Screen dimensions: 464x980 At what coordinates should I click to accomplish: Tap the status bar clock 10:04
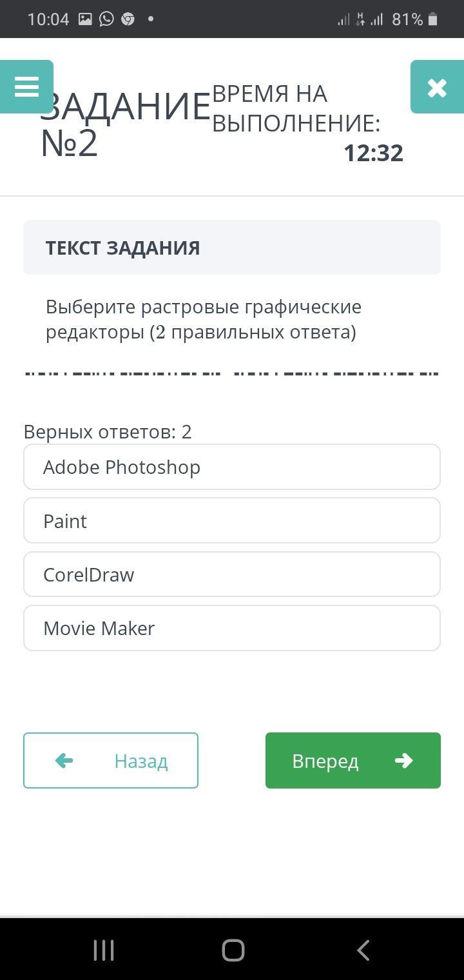pos(48,19)
